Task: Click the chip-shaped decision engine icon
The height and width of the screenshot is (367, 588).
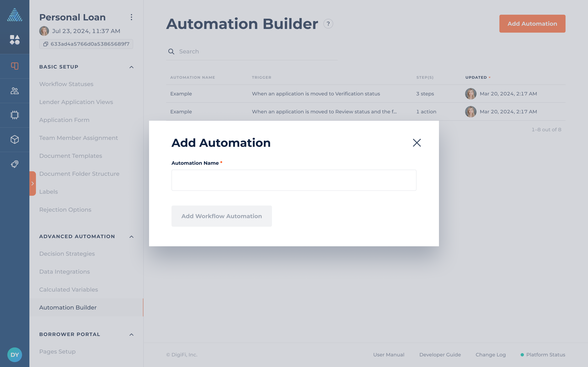Action: point(14,115)
